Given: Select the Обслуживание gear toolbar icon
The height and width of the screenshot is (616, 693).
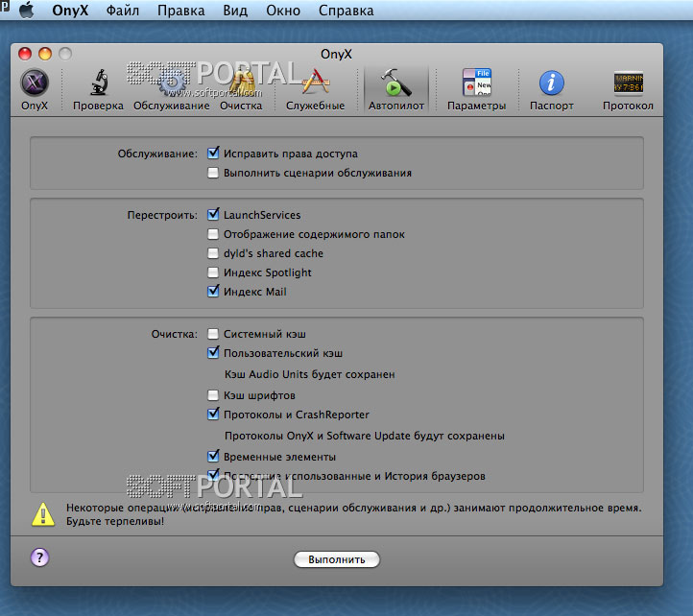Looking at the screenshot, I should click(x=172, y=89).
